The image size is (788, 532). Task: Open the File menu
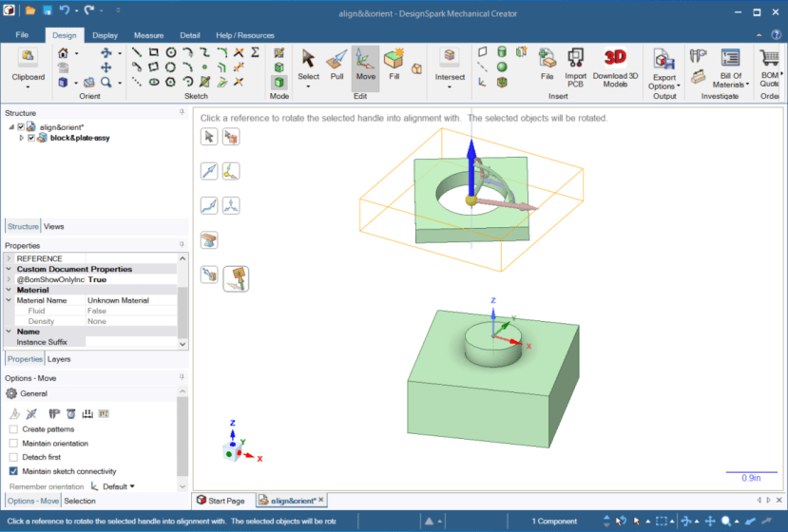[x=22, y=34]
